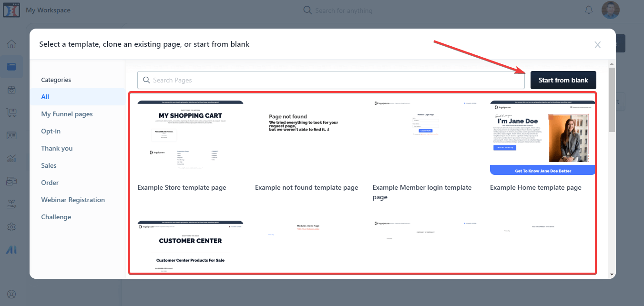Close the template selection dialog
644x306 pixels.
pyautogui.click(x=597, y=45)
